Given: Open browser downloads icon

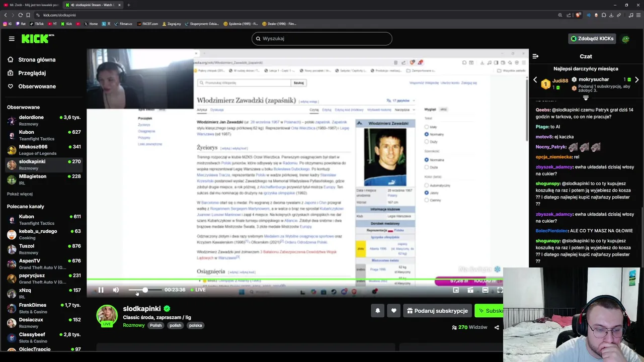Looking at the screenshot, I should [x=611, y=15].
